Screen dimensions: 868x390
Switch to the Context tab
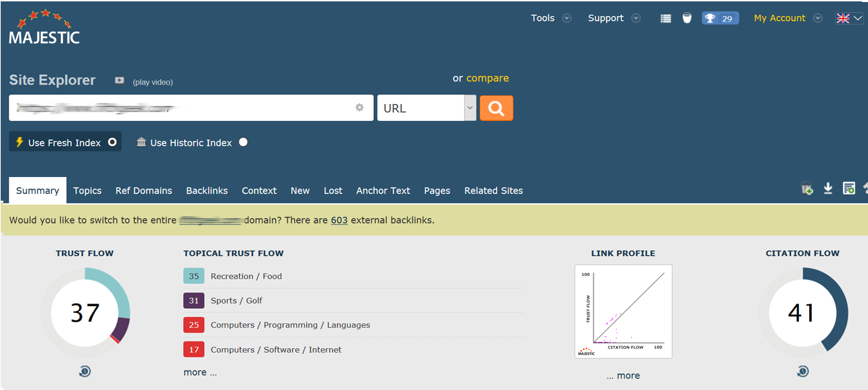pos(260,191)
